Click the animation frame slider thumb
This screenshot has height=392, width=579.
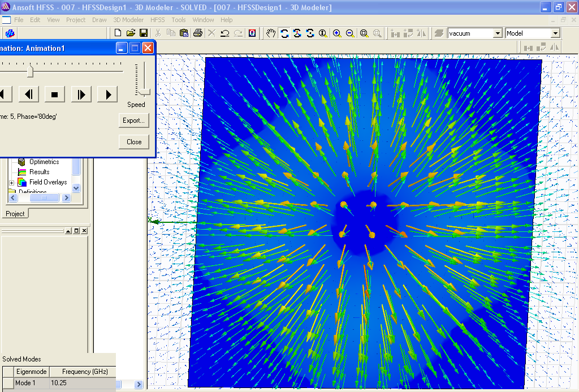[x=31, y=71]
